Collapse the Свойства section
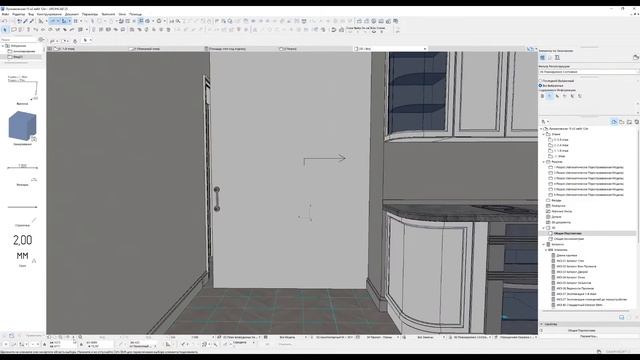The image size is (640, 360). [x=542, y=324]
